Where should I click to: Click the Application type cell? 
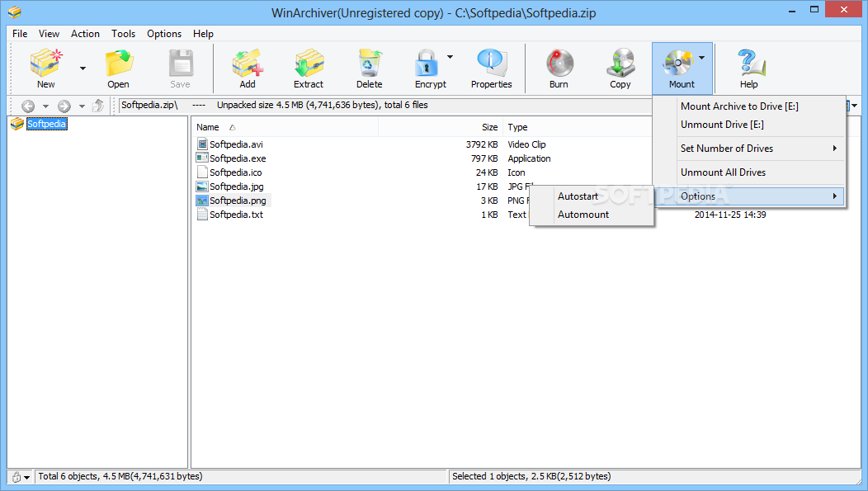pos(529,158)
